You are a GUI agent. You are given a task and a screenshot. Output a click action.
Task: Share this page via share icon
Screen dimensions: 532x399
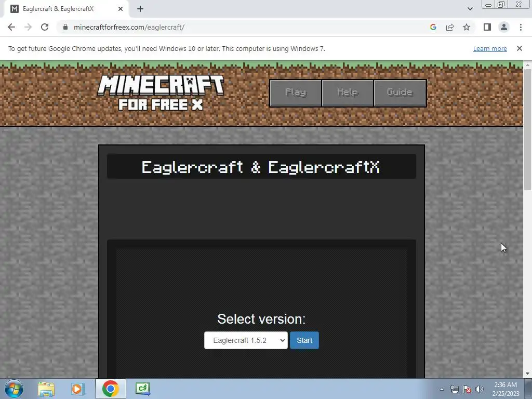point(450,27)
